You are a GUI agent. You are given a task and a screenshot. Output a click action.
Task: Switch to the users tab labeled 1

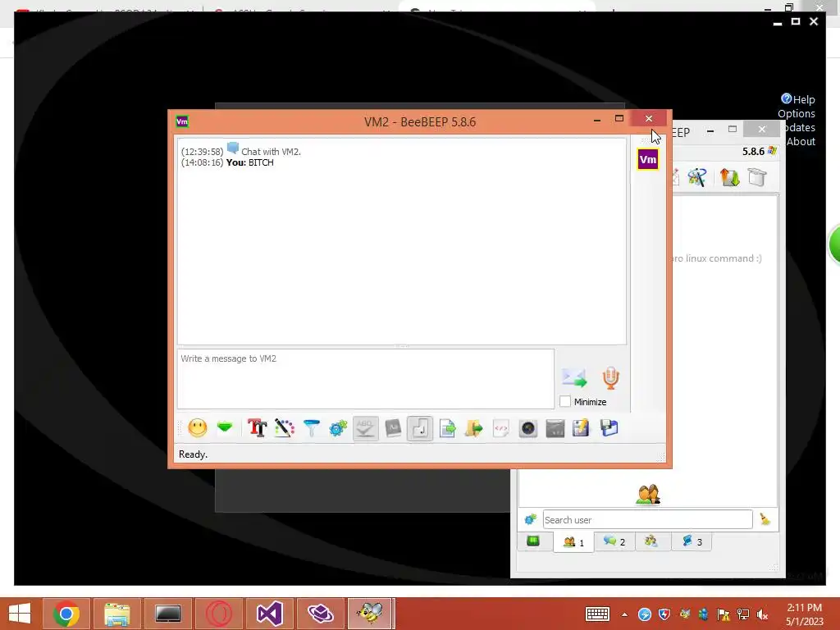click(573, 542)
